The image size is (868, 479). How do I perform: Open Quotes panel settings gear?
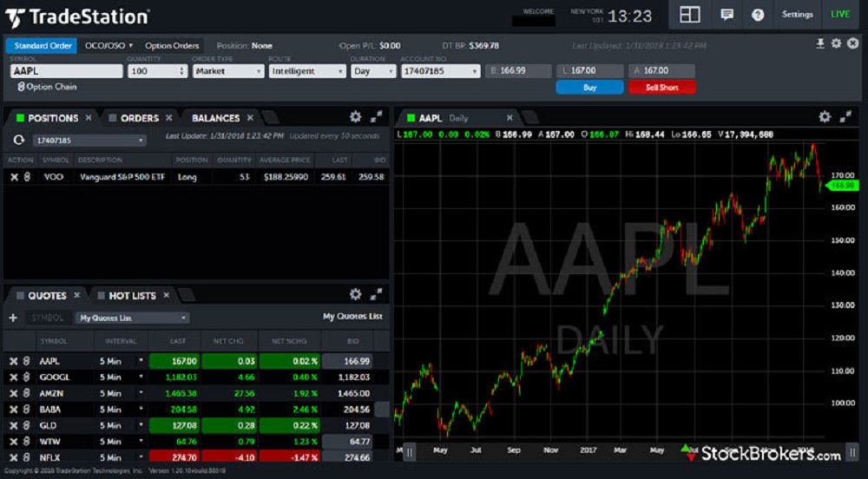[x=355, y=294]
